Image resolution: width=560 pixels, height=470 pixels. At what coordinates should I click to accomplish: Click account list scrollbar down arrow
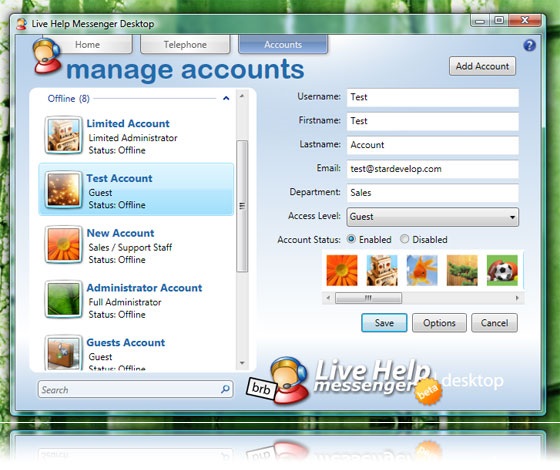pyautogui.click(x=242, y=363)
